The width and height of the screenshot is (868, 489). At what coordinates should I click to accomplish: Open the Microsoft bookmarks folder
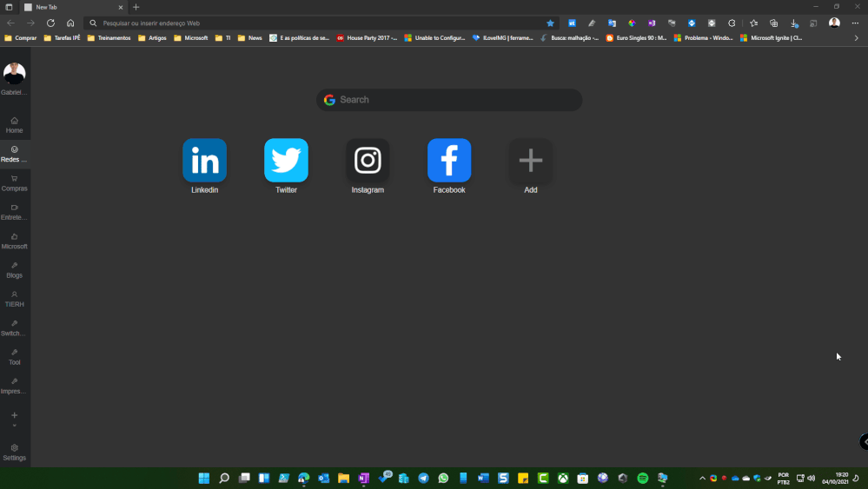coord(191,38)
